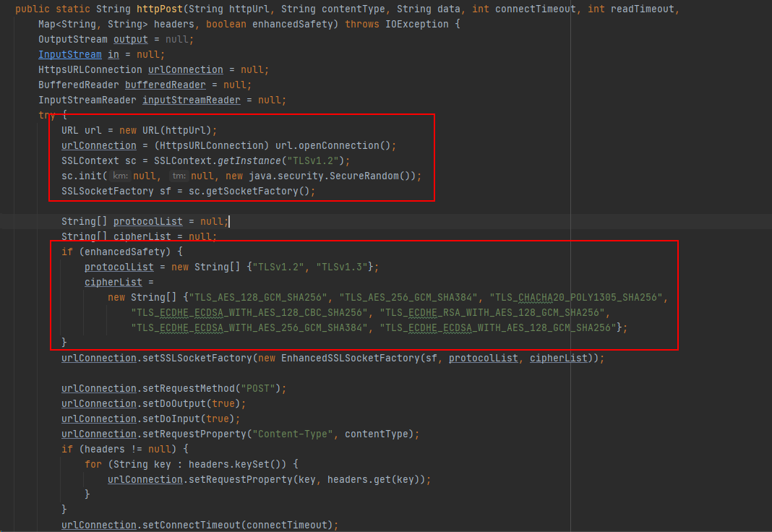Click cipherList in the String[] cipherList = null line
772x532 pixels.
142,236
